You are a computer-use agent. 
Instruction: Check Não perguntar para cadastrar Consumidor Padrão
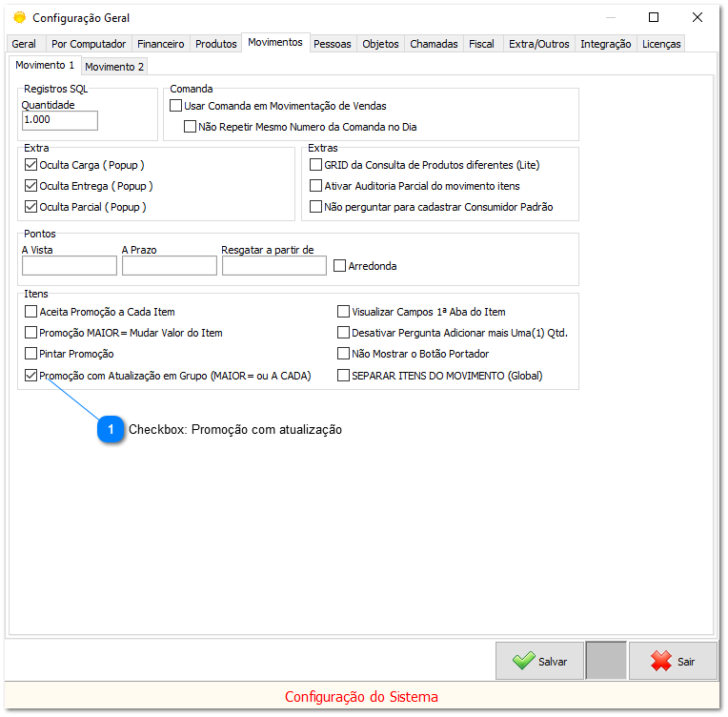pos(315,206)
